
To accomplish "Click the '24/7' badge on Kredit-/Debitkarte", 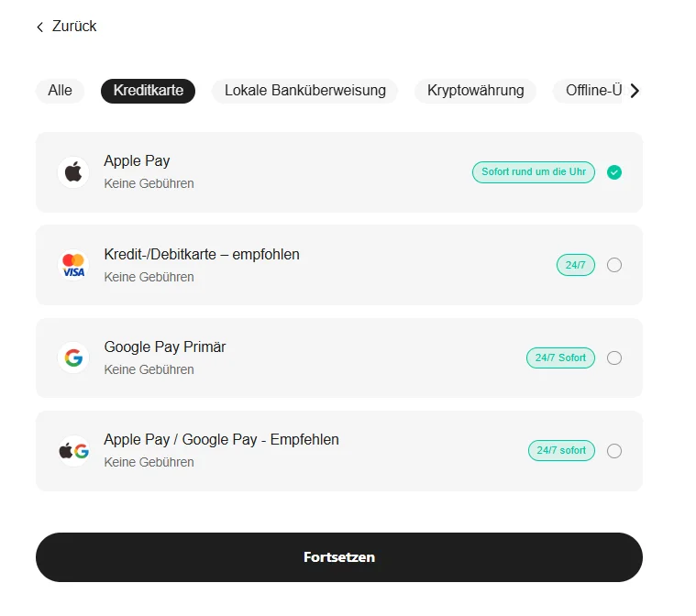I will pyautogui.click(x=575, y=265).
